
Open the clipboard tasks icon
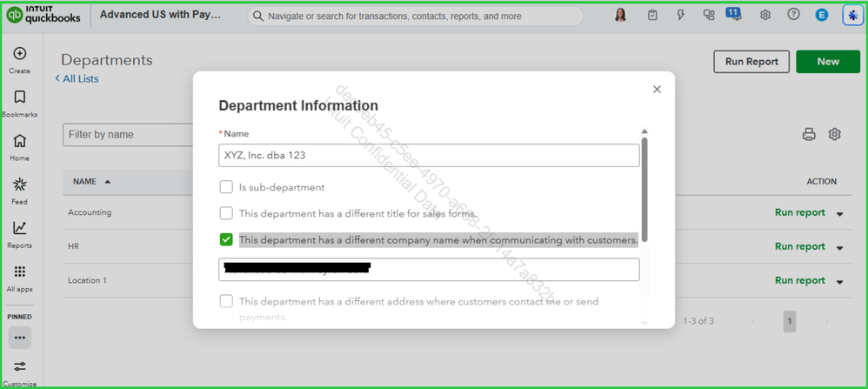(652, 16)
